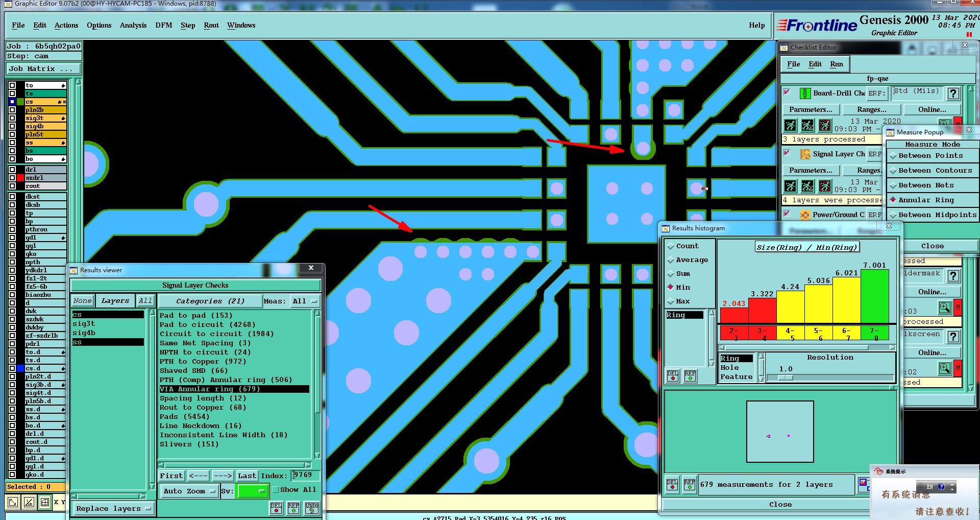The image size is (980, 520).
Task: Click histogram chart icon next to measurements text
Action: 864,484
